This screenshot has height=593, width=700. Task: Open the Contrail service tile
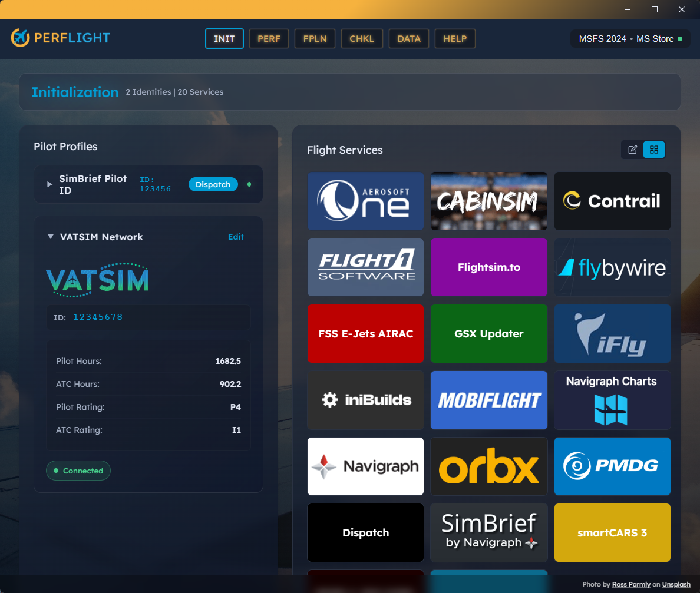pyautogui.click(x=612, y=201)
